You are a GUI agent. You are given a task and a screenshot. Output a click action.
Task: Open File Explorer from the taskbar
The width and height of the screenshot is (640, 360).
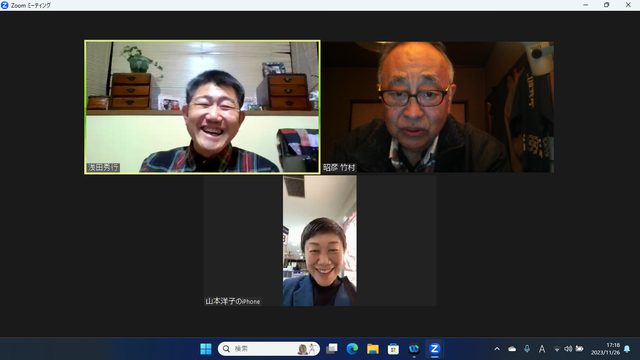(x=373, y=349)
